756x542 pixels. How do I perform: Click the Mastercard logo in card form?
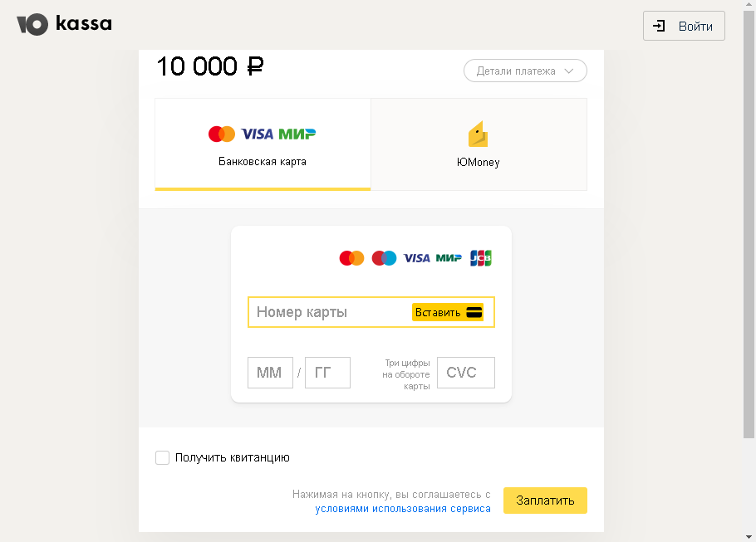[x=351, y=258]
